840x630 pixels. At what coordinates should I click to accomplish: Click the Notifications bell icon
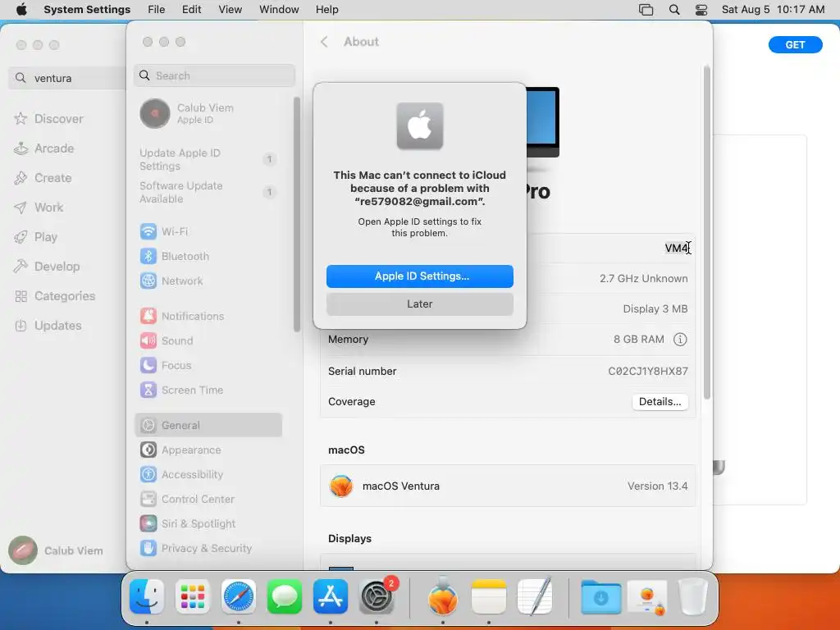tap(148, 316)
